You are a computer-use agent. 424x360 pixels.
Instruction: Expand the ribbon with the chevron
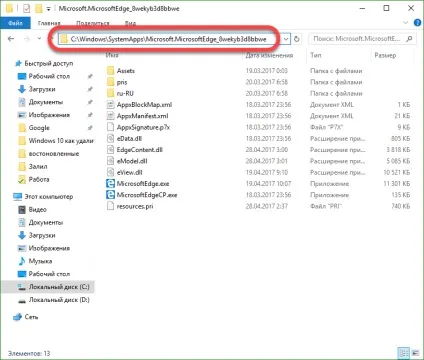406,23
